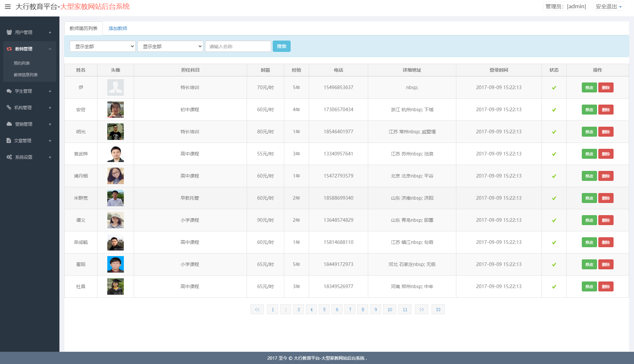Click placeholder avatar of 伊

click(x=116, y=87)
